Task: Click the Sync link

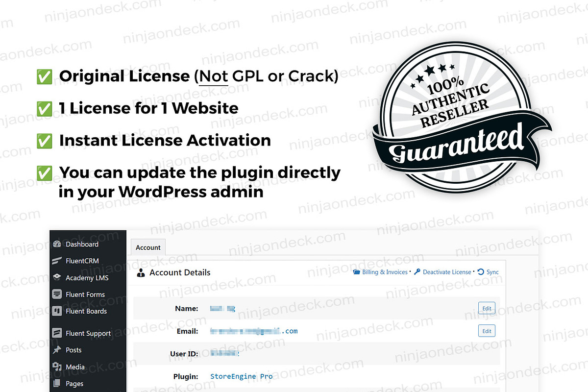Action: [x=492, y=272]
